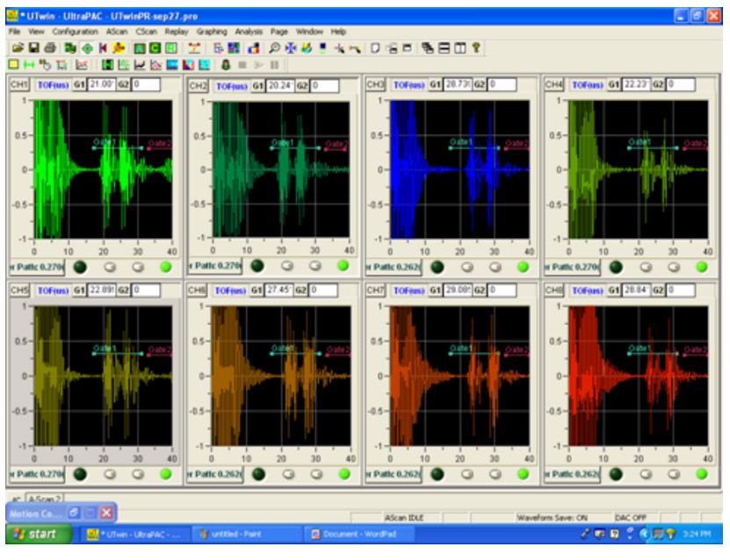Click the magnifier zoom icon in toolbar
This screenshot has width=730, height=560.
(275, 47)
